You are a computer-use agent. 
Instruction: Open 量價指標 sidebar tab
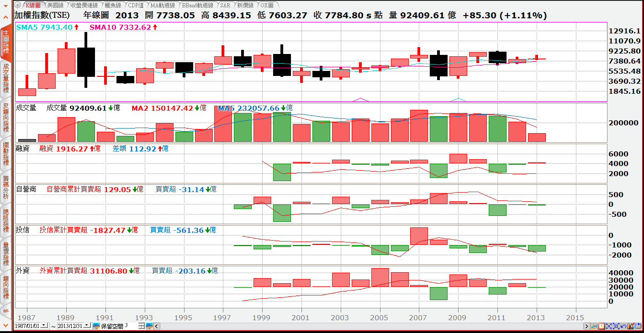tap(6, 254)
